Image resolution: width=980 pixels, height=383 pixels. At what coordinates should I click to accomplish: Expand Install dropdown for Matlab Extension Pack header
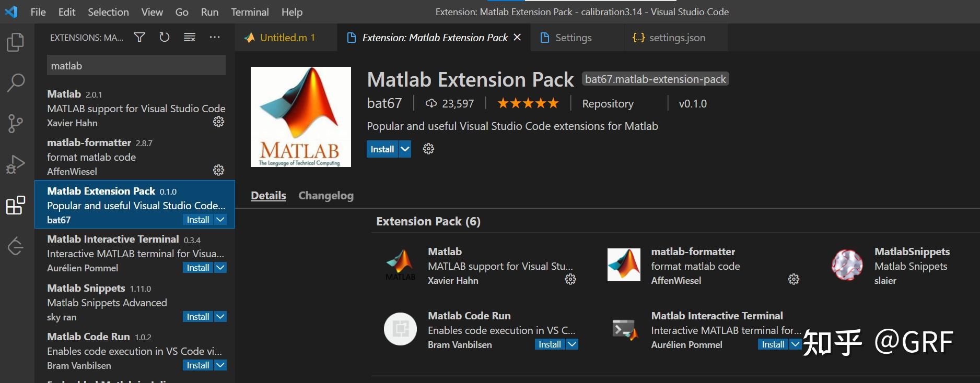click(405, 149)
